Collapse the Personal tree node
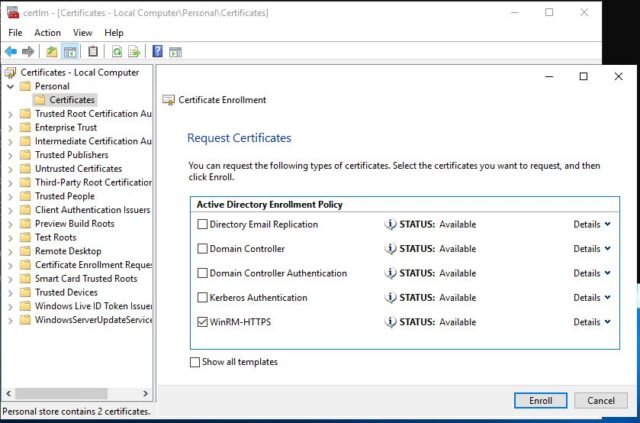The image size is (640, 423). [x=11, y=87]
